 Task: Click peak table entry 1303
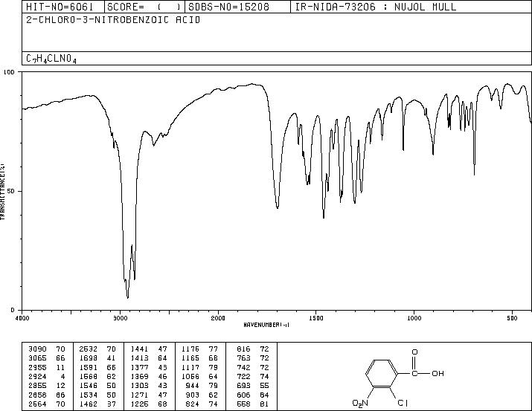(139, 386)
